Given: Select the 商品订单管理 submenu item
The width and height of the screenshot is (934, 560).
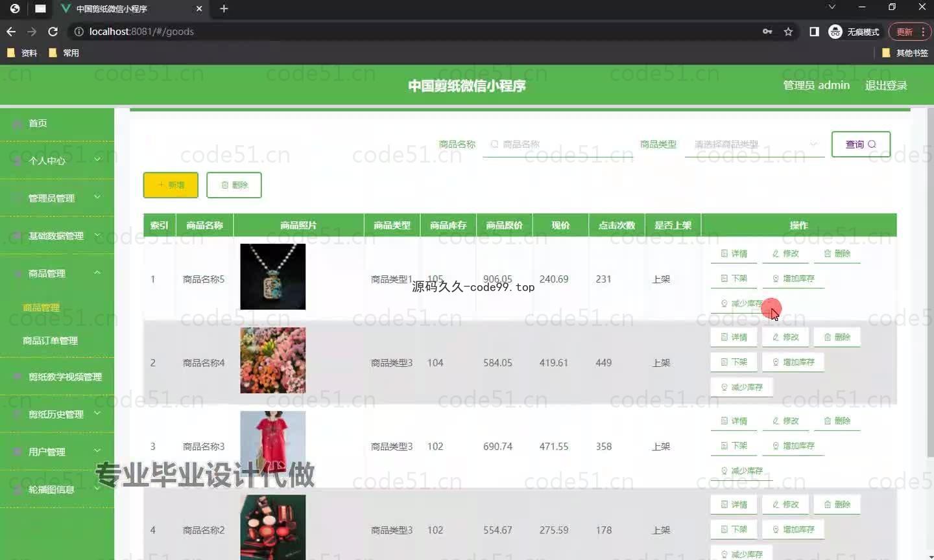Looking at the screenshot, I should (x=50, y=340).
